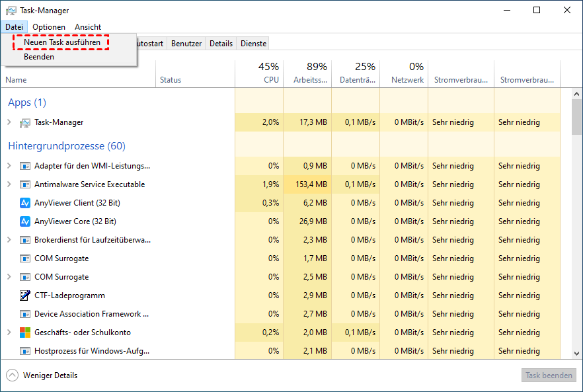Expand the Adapter für den WMI-Leistungs row
This screenshot has height=392, width=583.
coord(9,166)
